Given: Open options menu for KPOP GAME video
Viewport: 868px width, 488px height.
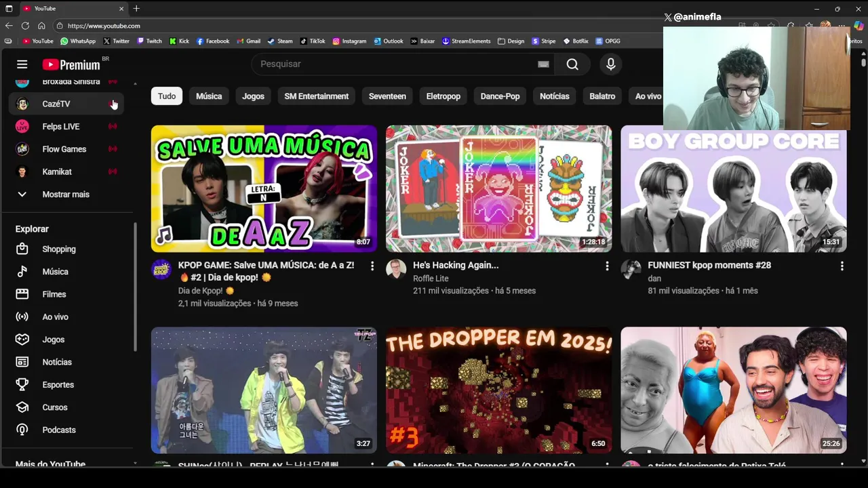Looking at the screenshot, I should point(372,266).
